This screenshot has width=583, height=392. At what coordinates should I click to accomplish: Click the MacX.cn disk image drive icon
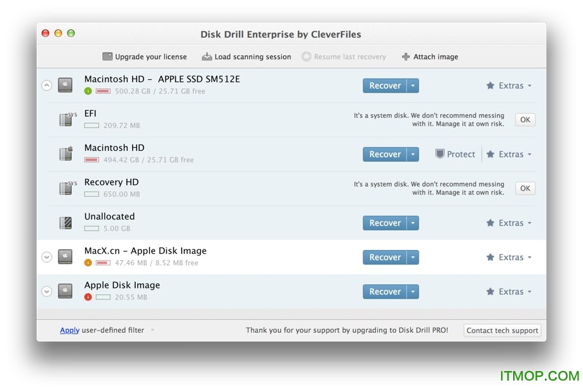(65, 256)
